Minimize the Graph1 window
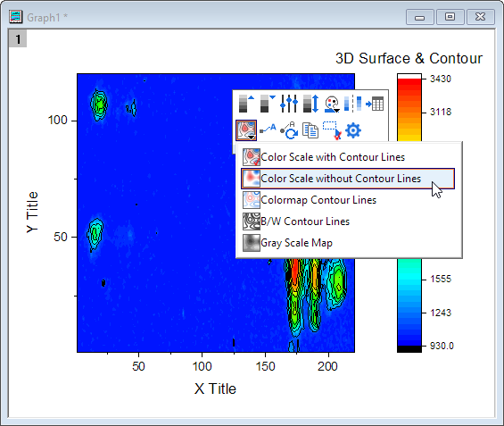 pyautogui.click(x=420, y=17)
